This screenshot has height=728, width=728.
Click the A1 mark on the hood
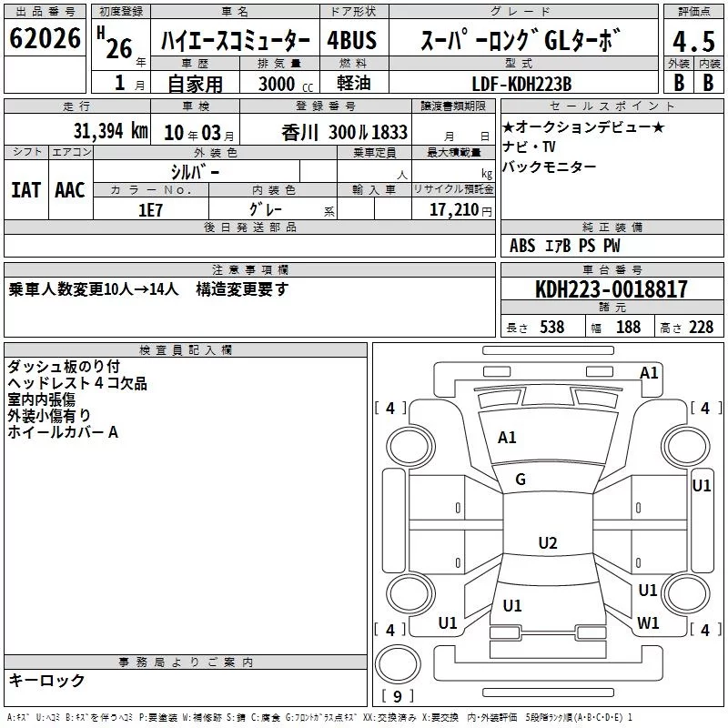point(507,438)
